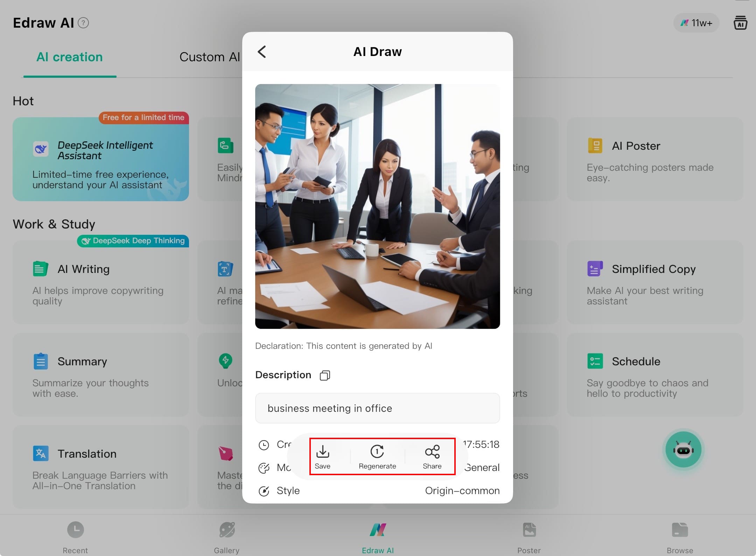Click the 11w+ credits badge
Screen dimensions: 756x556
click(696, 23)
